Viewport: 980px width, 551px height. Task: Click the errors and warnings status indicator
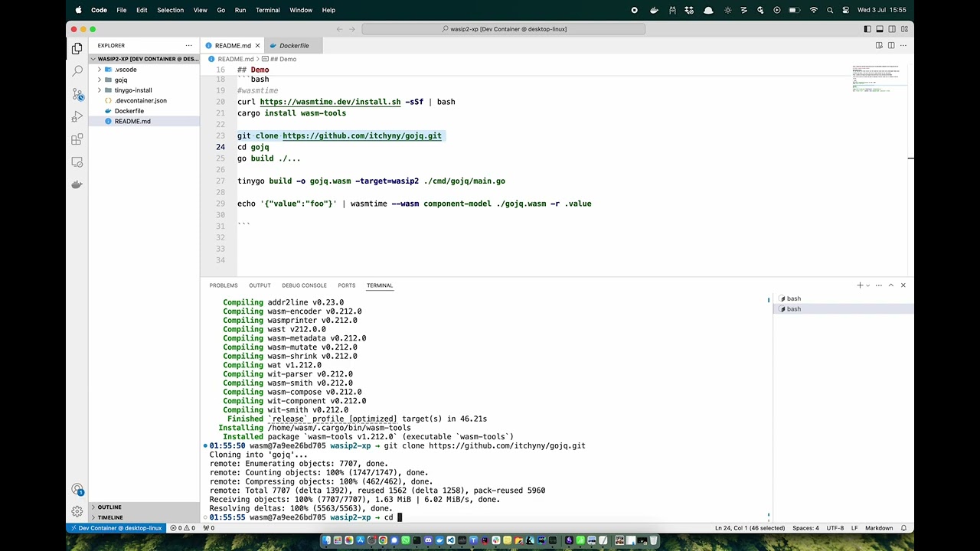click(x=183, y=528)
